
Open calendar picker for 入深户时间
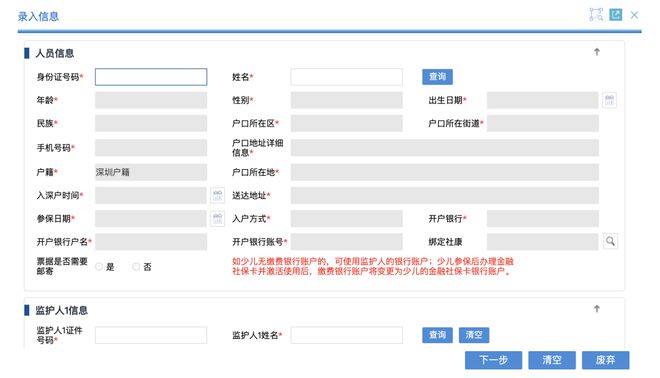[217, 195]
